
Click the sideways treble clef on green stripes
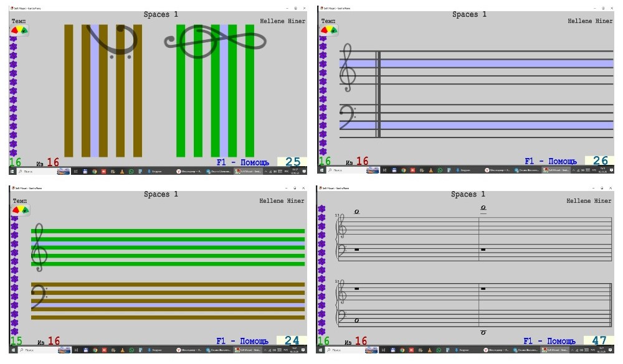(214, 41)
